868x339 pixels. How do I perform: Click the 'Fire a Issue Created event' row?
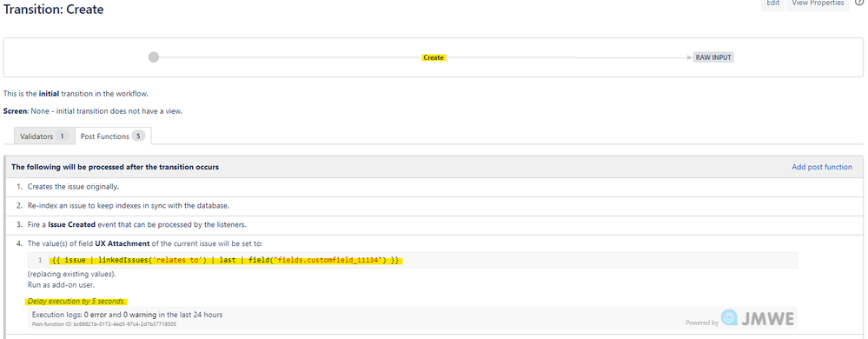pyautogui.click(x=434, y=224)
